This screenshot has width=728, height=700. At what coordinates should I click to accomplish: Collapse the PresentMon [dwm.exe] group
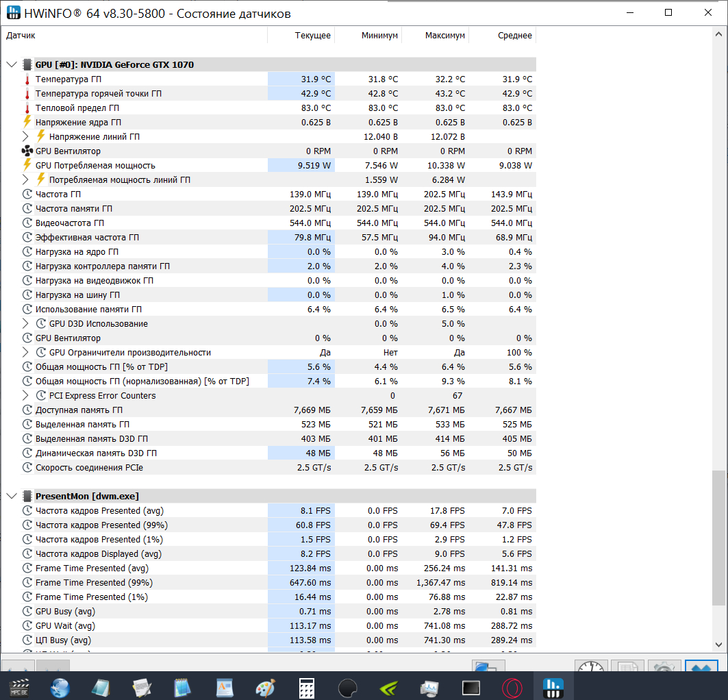[x=12, y=496]
